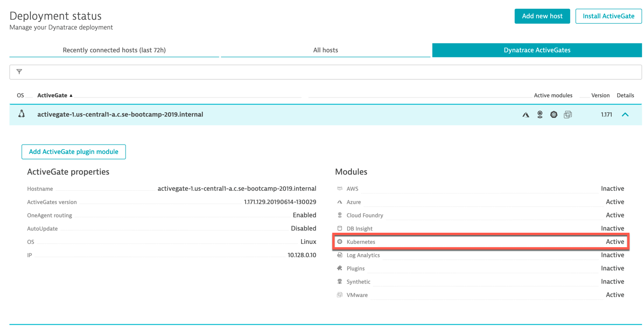Click the Azure icon in Modules list
Image resolution: width=644 pixels, height=326 pixels.
[340, 202]
